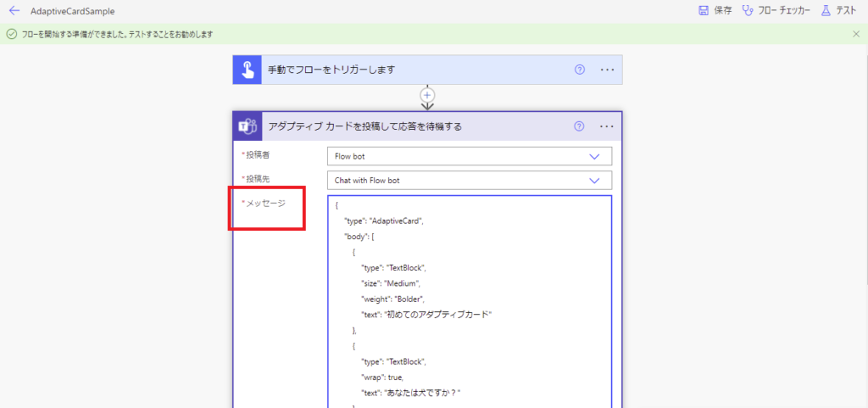The height and width of the screenshot is (408, 868).
Task: Click into the メッセージ JSON text field
Action: click(x=470, y=301)
